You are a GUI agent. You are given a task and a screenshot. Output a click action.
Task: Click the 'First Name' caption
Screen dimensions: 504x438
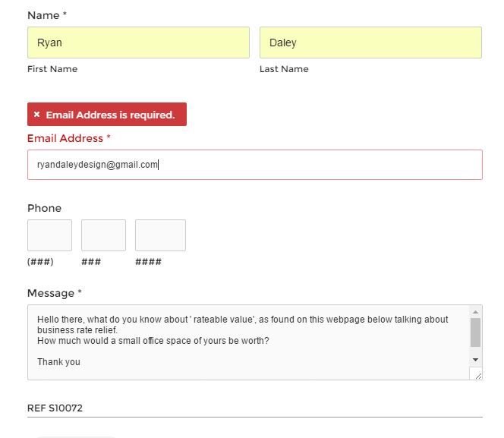click(52, 69)
